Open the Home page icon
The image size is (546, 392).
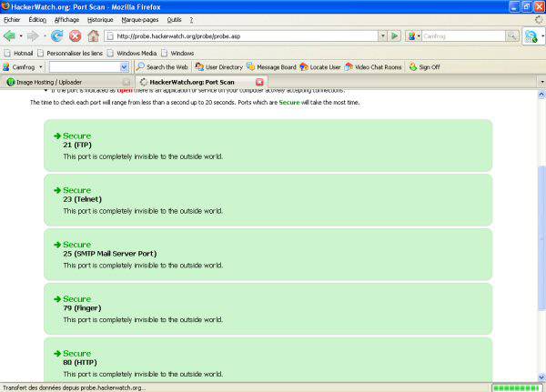point(93,35)
